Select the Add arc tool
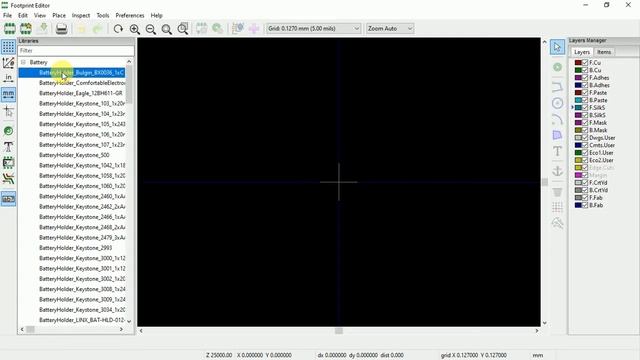640x360 pixels. click(557, 119)
